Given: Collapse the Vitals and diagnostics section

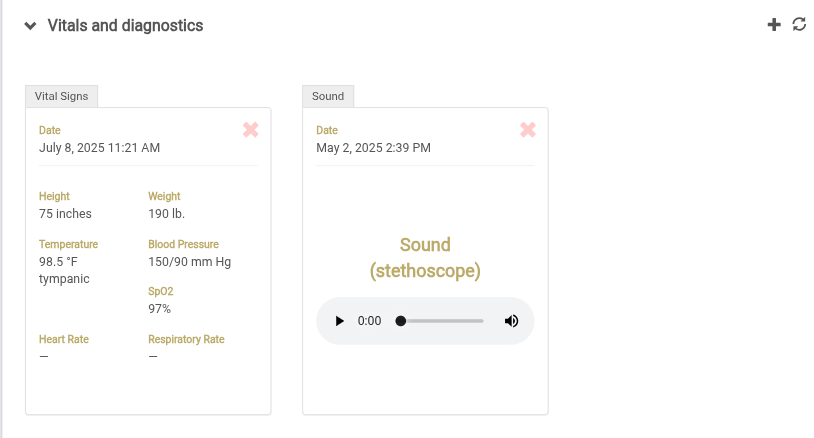Looking at the screenshot, I should click(31, 26).
